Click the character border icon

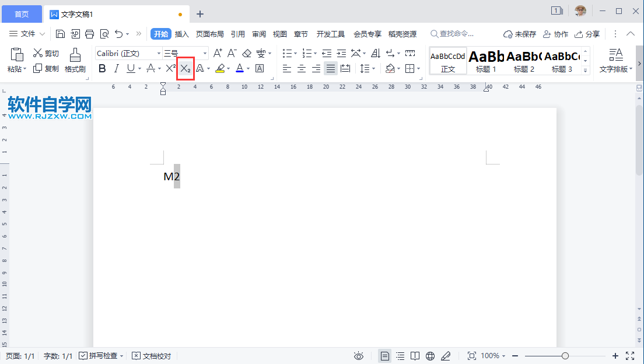pyautogui.click(x=260, y=68)
